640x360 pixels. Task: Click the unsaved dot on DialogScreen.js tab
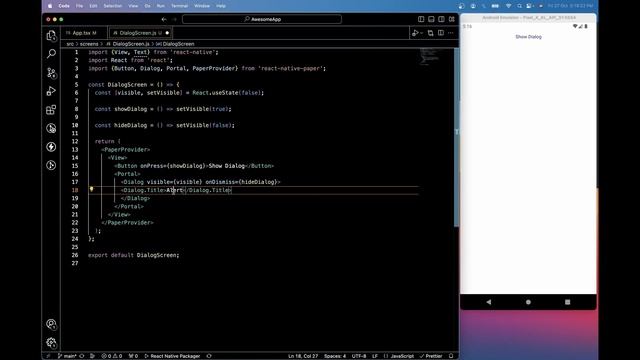pyautogui.click(x=167, y=33)
